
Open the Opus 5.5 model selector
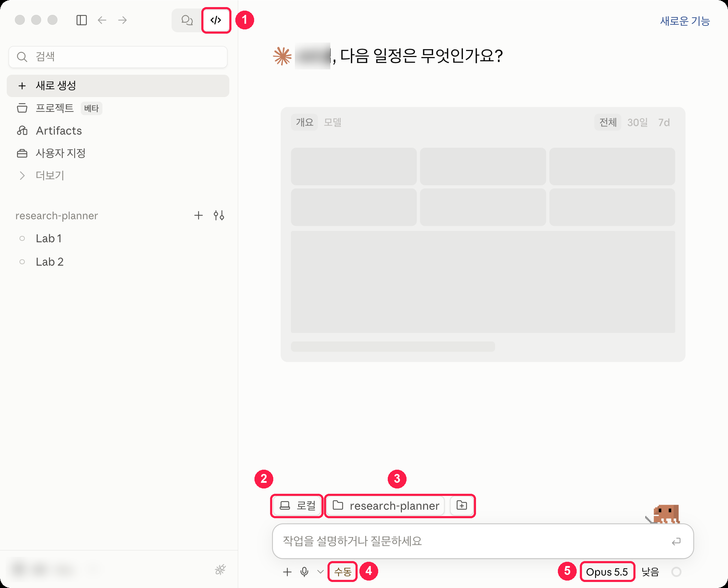[x=607, y=572]
